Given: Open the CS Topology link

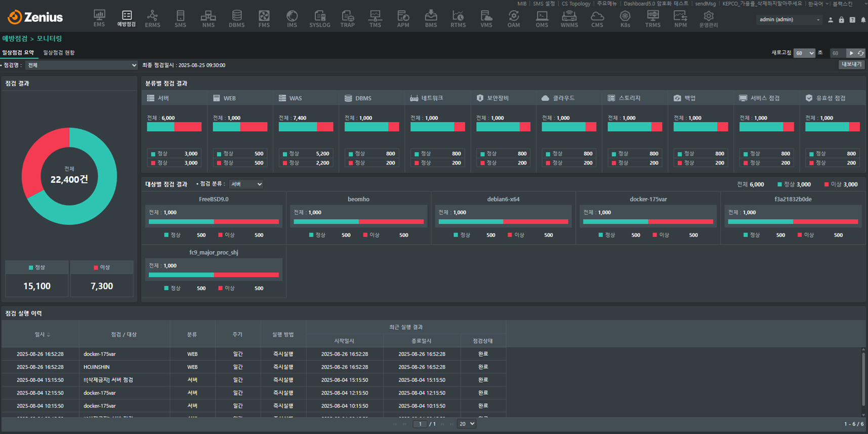Looking at the screenshot, I should point(575,4).
